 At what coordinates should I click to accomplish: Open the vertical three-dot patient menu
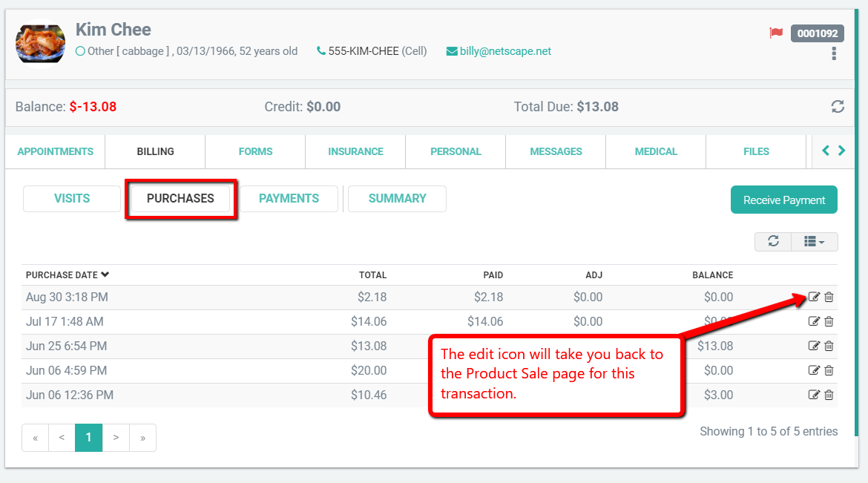point(835,53)
